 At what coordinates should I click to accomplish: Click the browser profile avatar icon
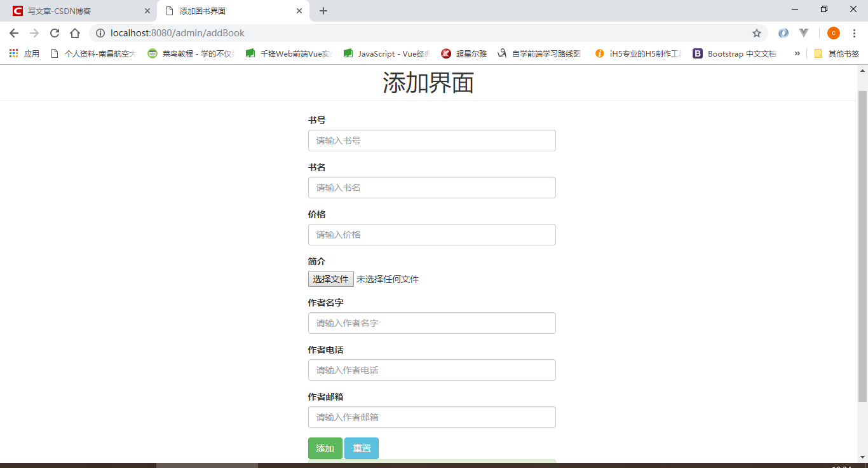pos(833,32)
